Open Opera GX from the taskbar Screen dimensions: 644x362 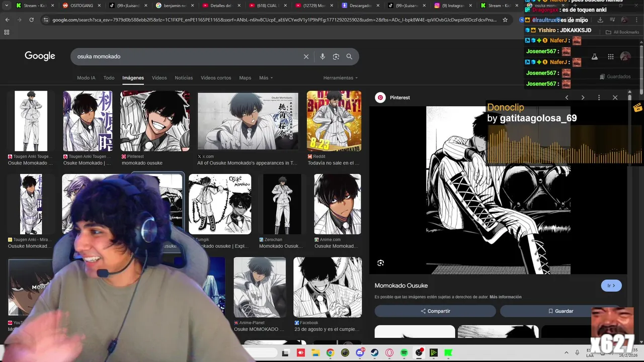click(389, 353)
